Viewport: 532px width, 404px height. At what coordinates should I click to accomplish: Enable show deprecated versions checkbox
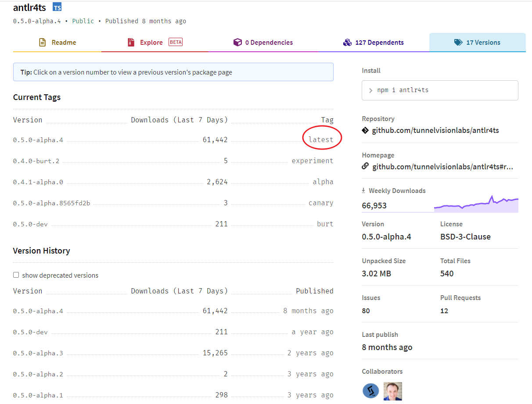click(16, 275)
